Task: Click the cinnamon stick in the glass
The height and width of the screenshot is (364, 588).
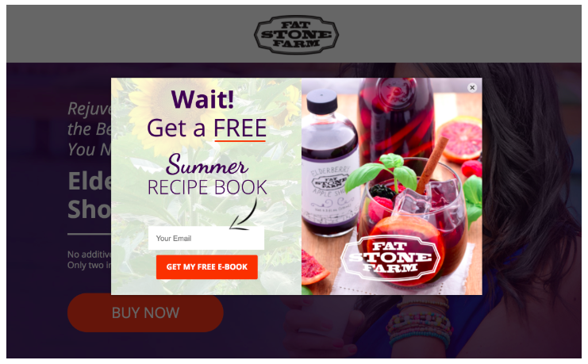Action: (x=432, y=165)
